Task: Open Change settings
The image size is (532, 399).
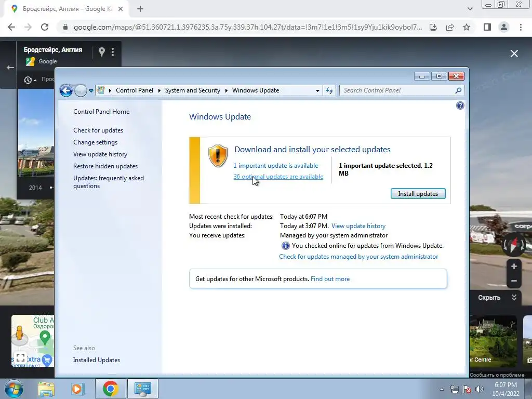Action: tap(96, 142)
